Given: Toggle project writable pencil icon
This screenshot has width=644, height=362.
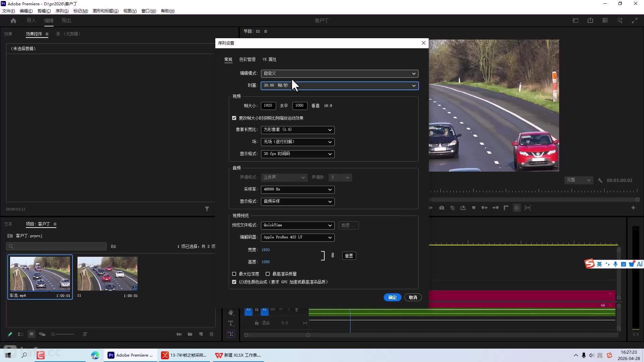Looking at the screenshot, I should [x=10, y=334].
